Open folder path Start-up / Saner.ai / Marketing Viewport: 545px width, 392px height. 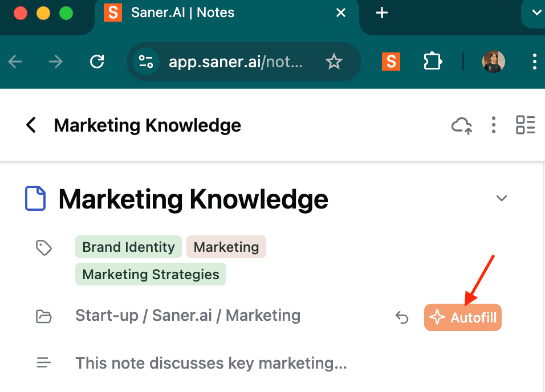[x=188, y=316]
